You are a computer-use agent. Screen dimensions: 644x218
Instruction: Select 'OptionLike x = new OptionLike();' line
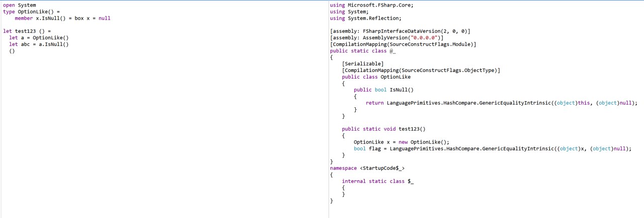coord(401,142)
